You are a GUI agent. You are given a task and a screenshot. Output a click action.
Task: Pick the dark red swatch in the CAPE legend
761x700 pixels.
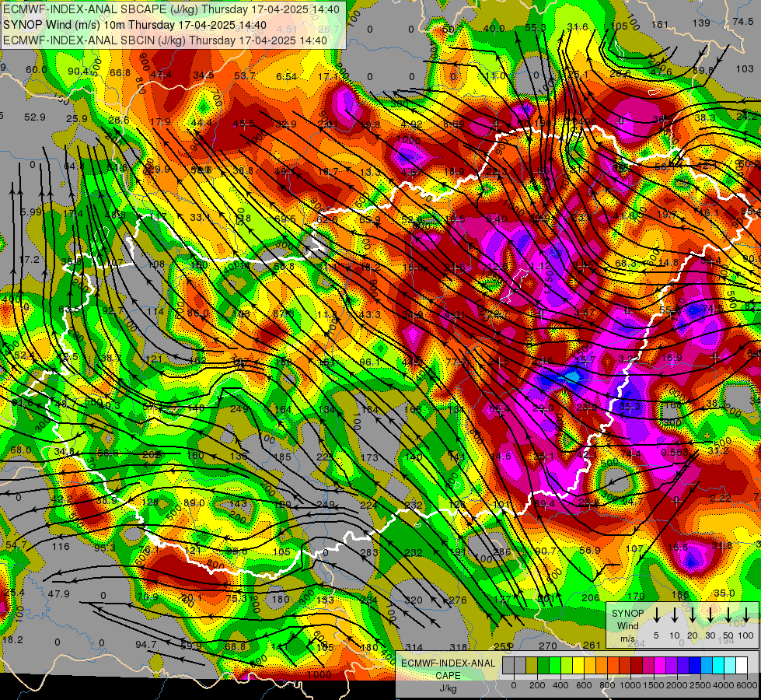(637, 666)
